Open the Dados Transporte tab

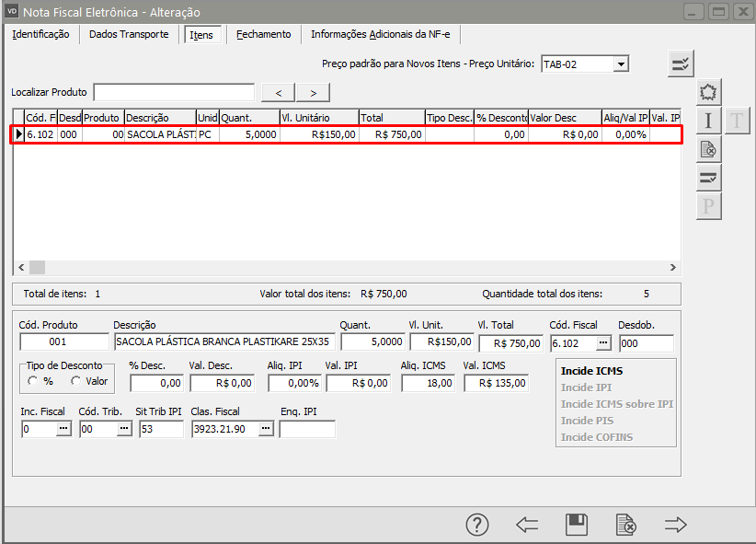129,34
